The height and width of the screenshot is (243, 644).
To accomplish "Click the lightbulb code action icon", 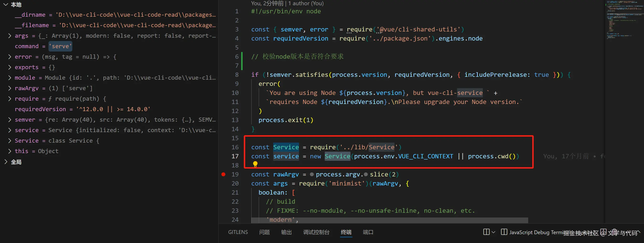I will [255, 164].
